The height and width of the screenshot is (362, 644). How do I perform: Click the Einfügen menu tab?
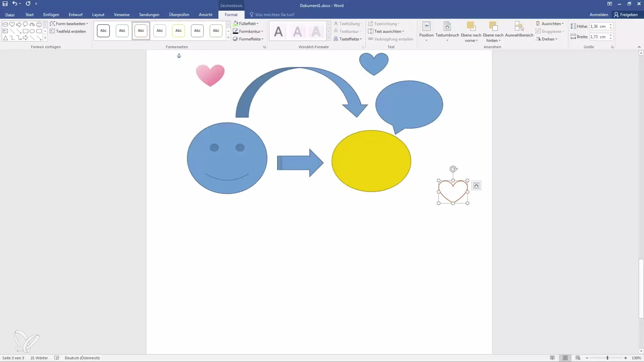[51, 15]
